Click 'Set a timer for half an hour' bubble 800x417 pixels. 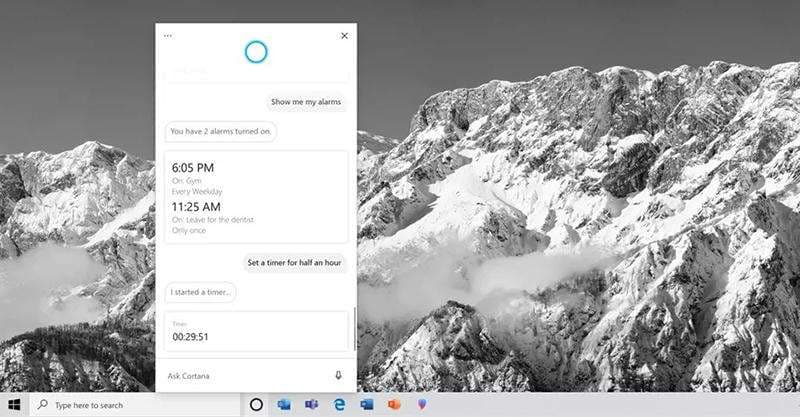click(295, 262)
